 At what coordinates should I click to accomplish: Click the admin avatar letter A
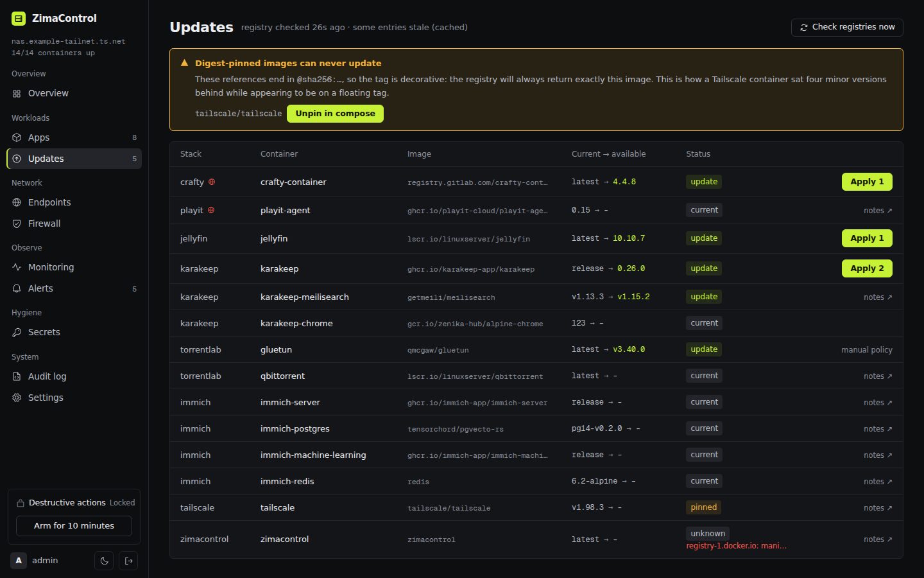19,561
